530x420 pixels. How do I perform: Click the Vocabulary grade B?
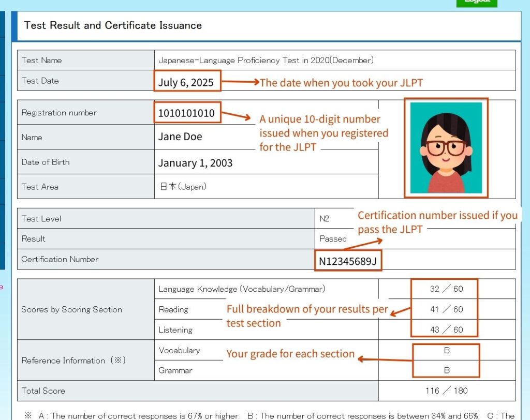[x=447, y=350]
